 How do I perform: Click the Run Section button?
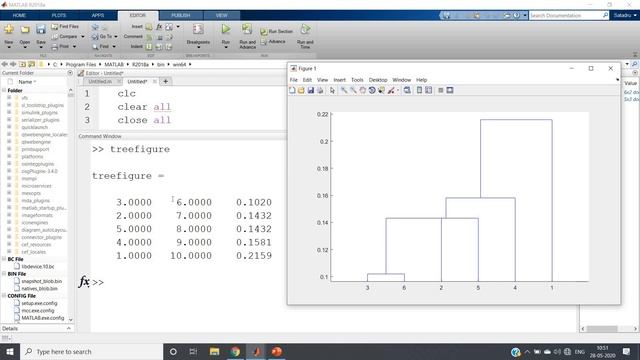click(277, 31)
